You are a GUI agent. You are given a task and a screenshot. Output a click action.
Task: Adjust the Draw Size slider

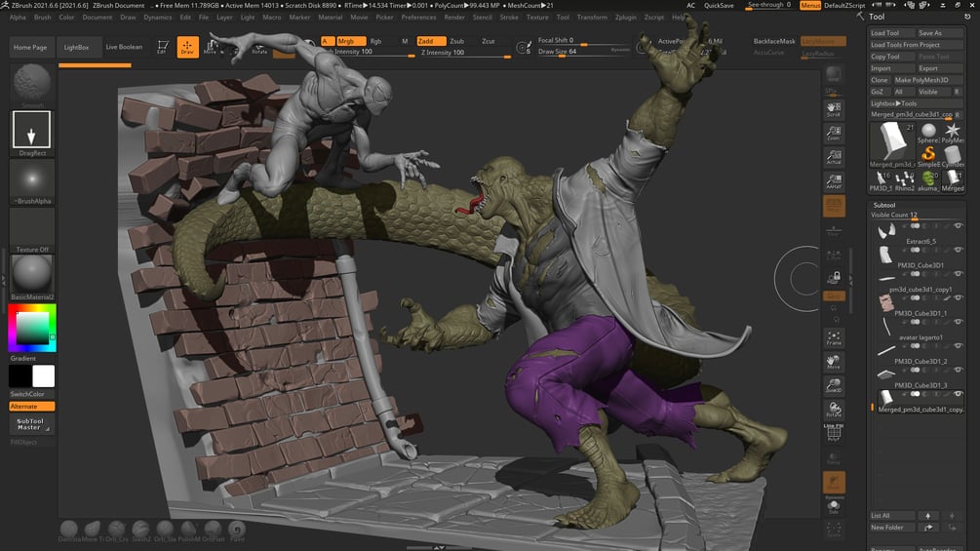(582, 52)
